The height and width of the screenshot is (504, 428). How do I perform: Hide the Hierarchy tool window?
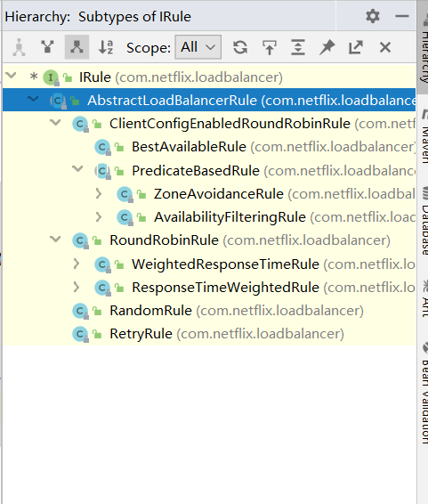click(x=401, y=16)
